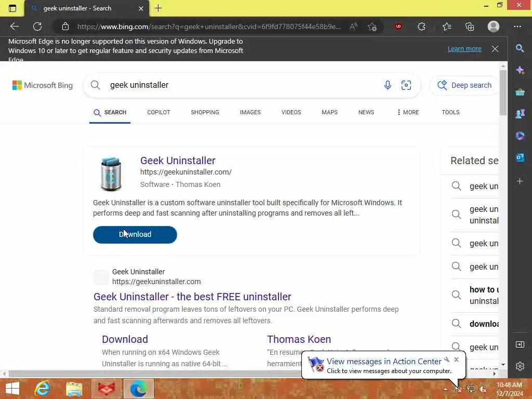This screenshot has width=532, height=399.
Task: Open 'Geek Uninstaller - the best FREE uninstaller'
Action: click(x=192, y=297)
